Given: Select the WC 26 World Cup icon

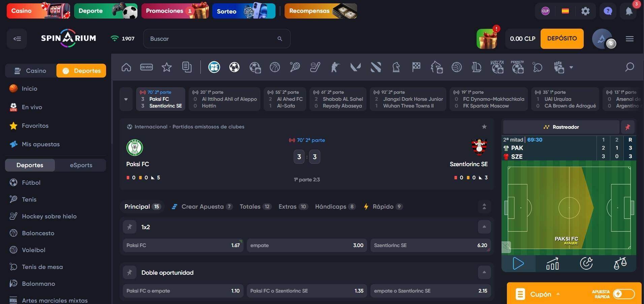Looking at the screenshot, I should [214, 67].
